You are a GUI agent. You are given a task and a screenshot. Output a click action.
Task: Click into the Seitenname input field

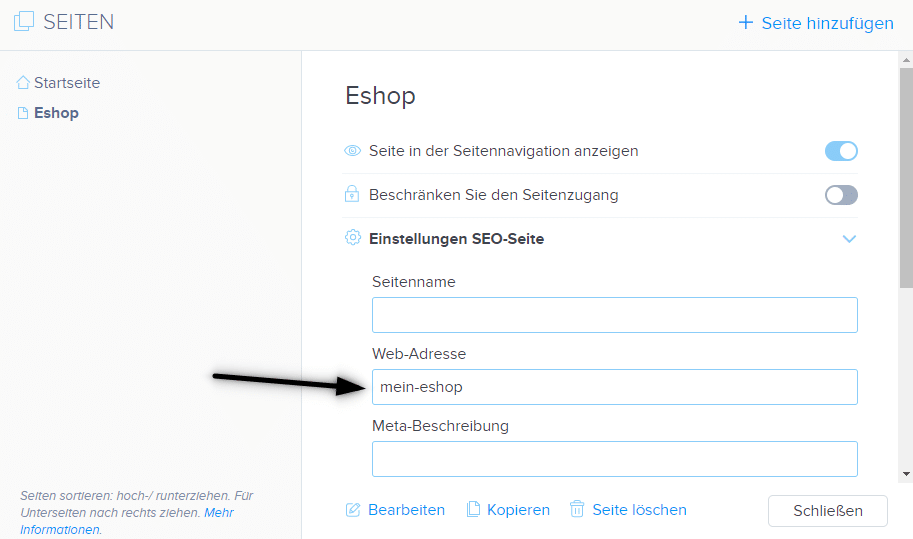click(x=614, y=315)
